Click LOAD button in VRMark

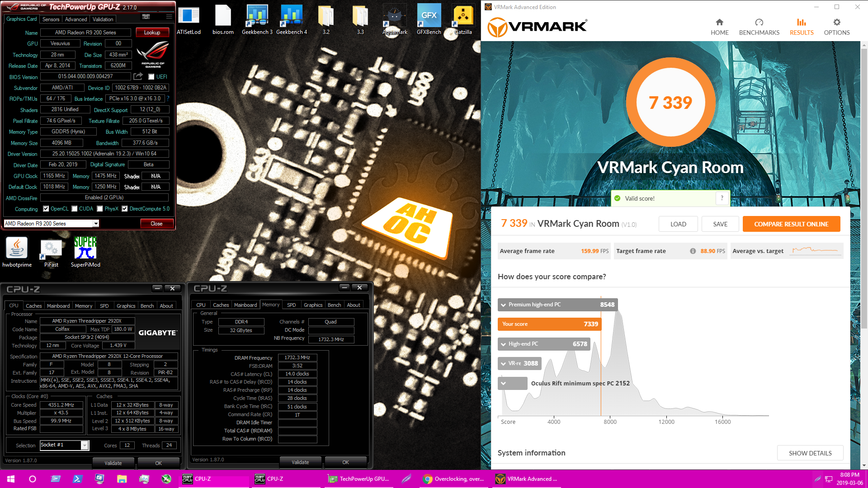(x=678, y=224)
